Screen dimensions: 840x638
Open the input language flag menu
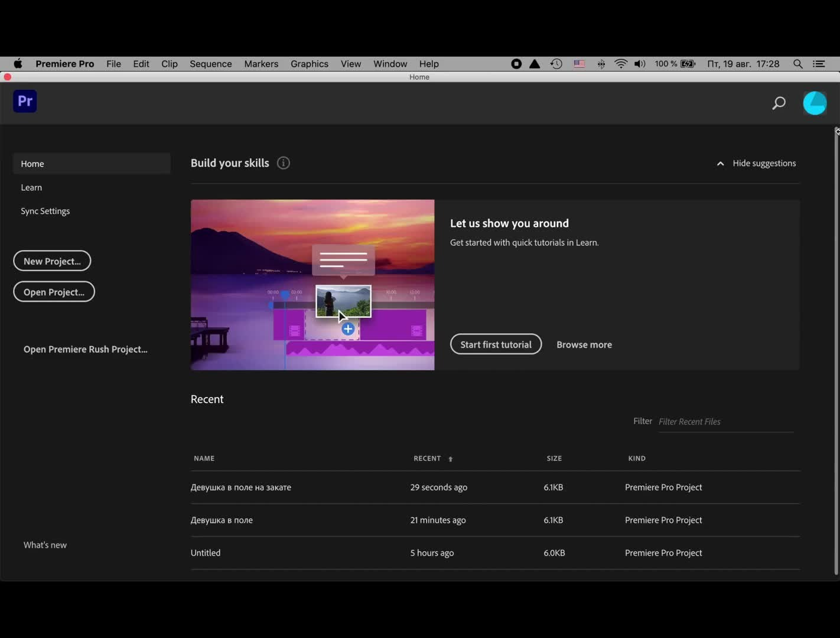579,64
